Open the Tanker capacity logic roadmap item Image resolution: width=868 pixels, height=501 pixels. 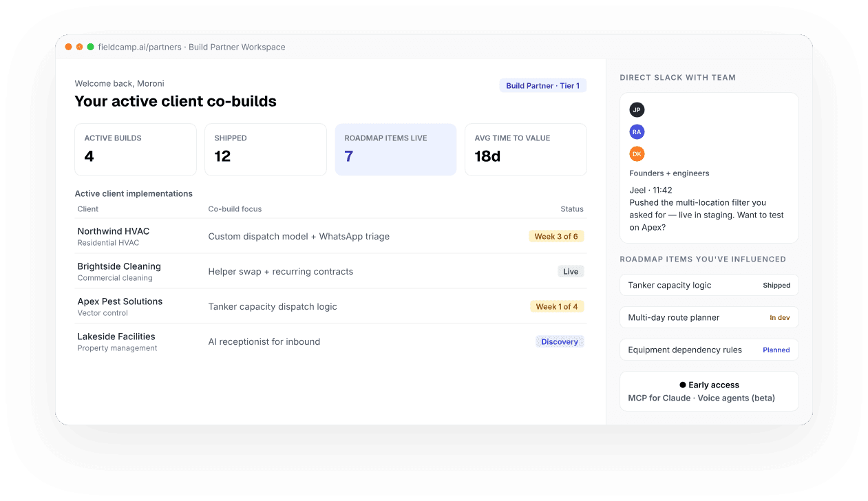[x=709, y=286]
